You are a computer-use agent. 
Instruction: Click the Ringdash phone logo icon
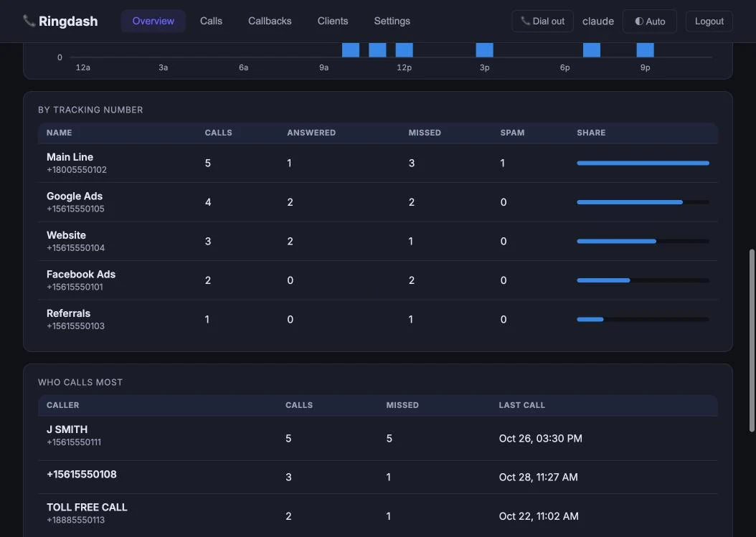pos(29,21)
